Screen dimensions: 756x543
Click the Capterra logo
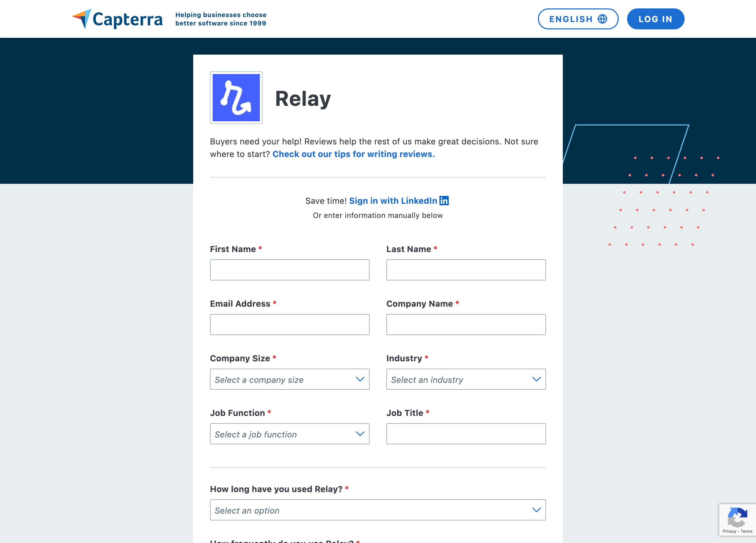coord(117,19)
